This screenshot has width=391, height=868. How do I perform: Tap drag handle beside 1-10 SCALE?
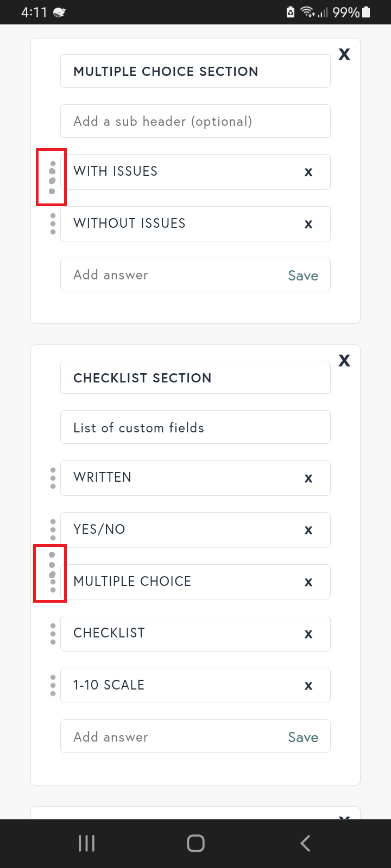coord(53,685)
